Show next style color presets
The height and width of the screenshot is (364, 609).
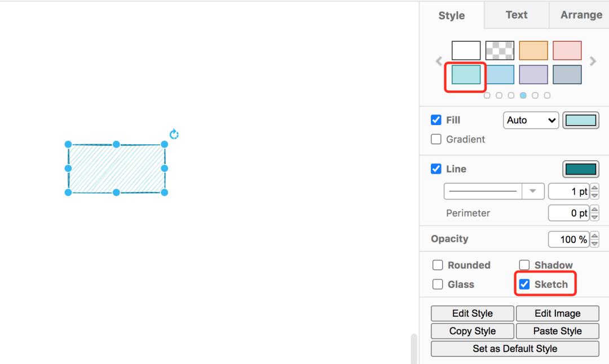pyautogui.click(x=592, y=61)
